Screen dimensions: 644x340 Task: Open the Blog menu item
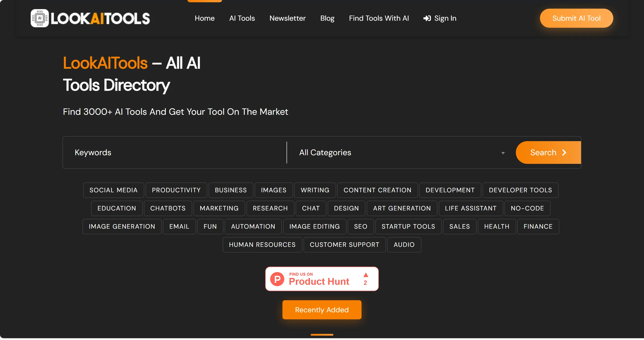point(327,18)
